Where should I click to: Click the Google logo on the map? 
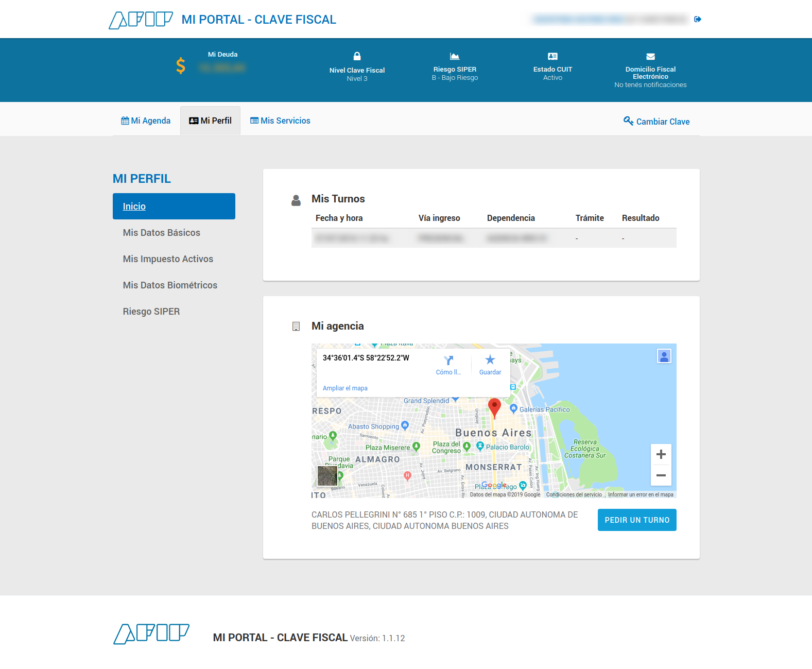point(494,485)
